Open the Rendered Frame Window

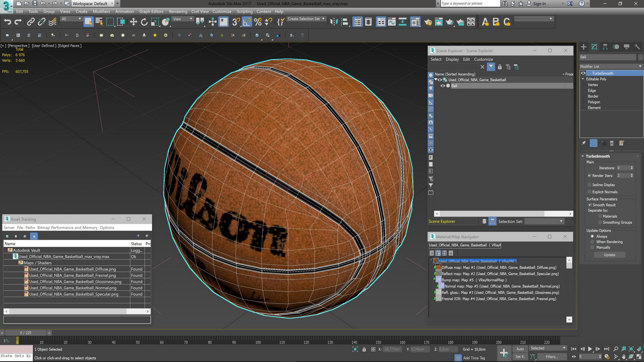pos(439,22)
